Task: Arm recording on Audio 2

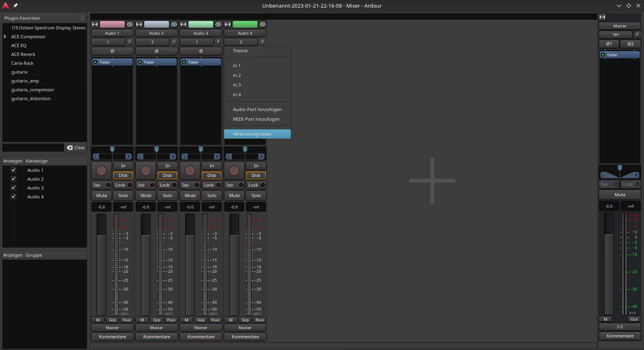Action: 145,170
